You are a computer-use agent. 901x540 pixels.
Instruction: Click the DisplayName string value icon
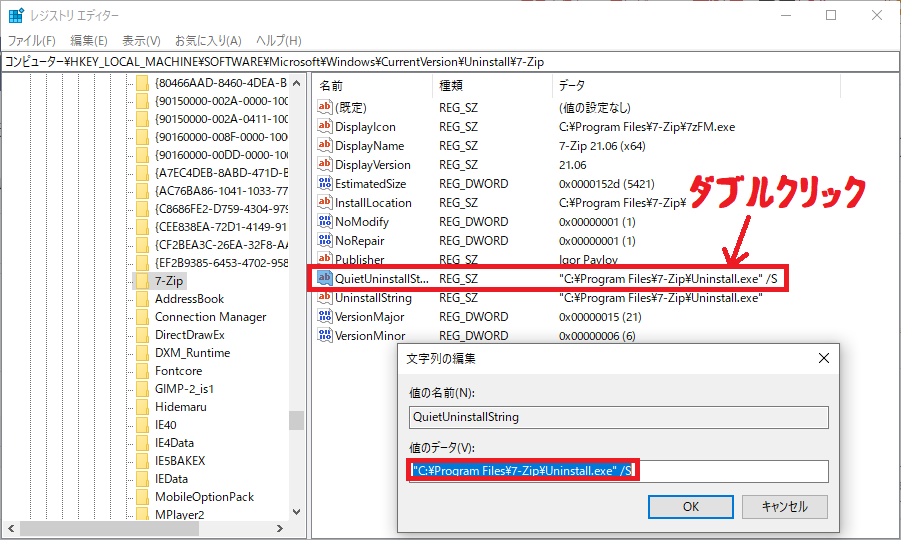325,145
